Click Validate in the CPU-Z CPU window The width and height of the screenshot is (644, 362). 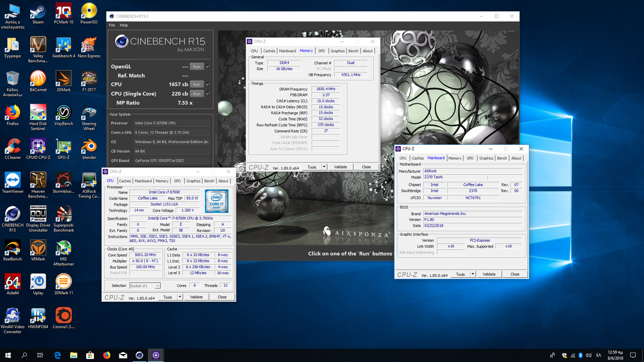point(196,297)
